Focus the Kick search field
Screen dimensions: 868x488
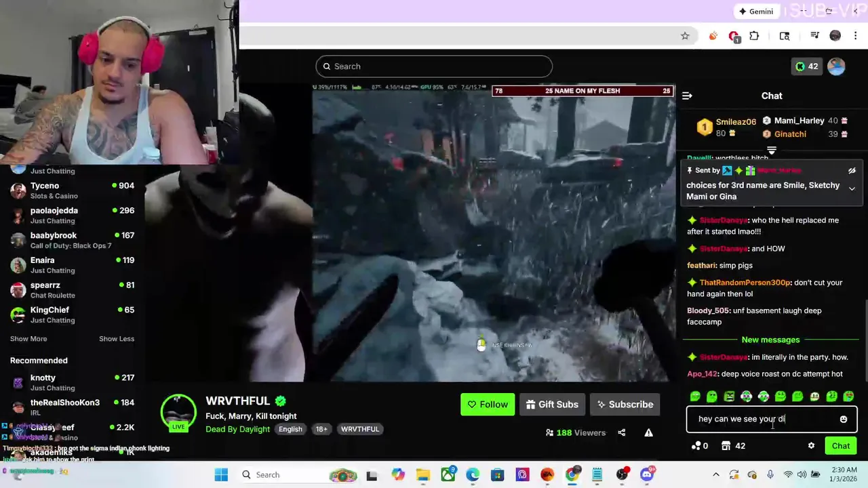(434, 66)
